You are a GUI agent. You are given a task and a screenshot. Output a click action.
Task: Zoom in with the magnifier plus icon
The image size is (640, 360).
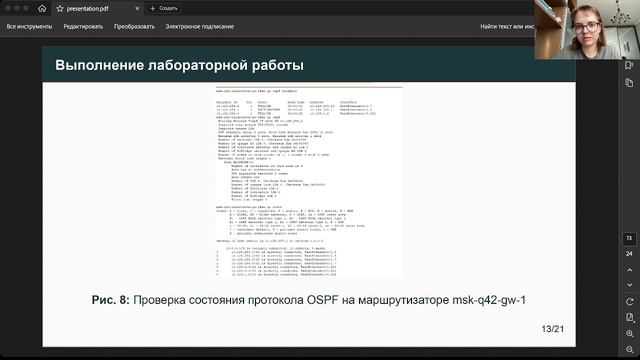click(629, 333)
